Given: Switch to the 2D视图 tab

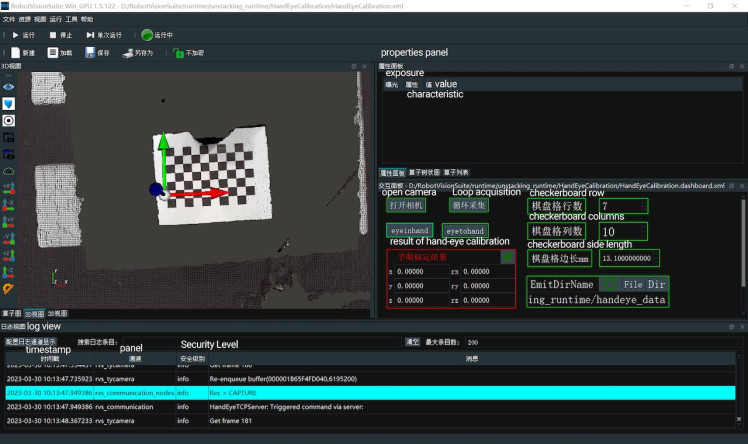Looking at the screenshot, I should [x=57, y=313].
